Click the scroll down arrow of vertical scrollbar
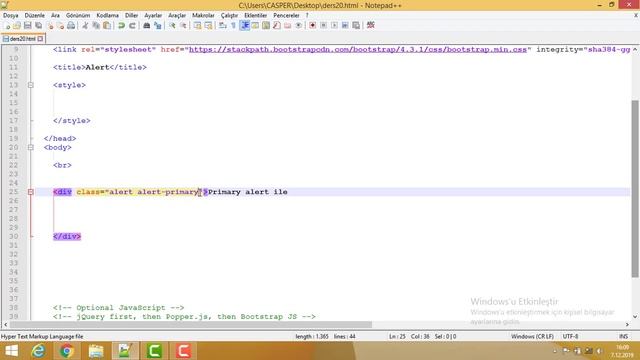The height and width of the screenshot is (360, 640). 635,317
